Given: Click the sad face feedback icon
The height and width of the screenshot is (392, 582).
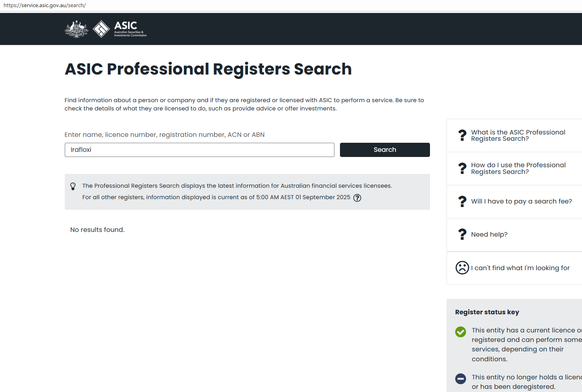Looking at the screenshot, I should tap(462, 268).
